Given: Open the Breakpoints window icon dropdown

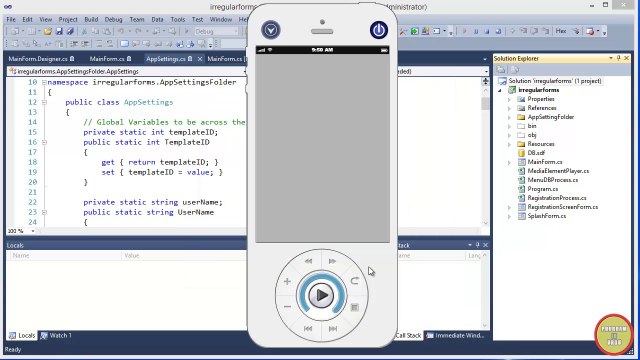Looking at the screenshot, I should 598,31.
